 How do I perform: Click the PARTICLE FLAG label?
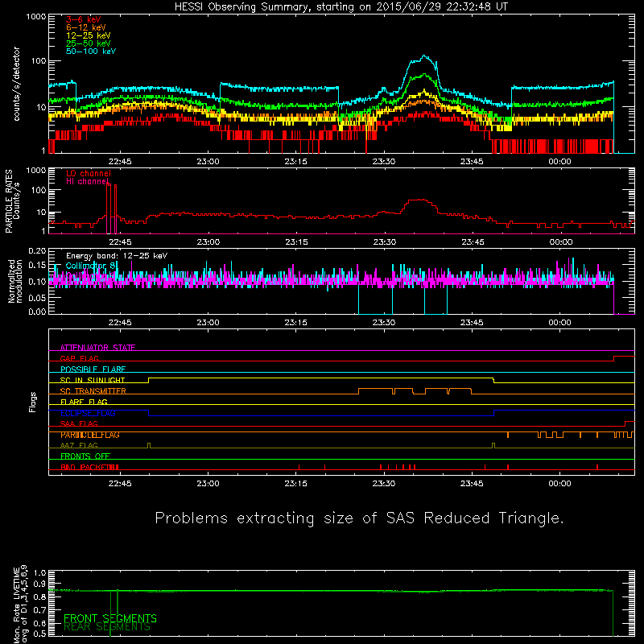pos(90,435)
